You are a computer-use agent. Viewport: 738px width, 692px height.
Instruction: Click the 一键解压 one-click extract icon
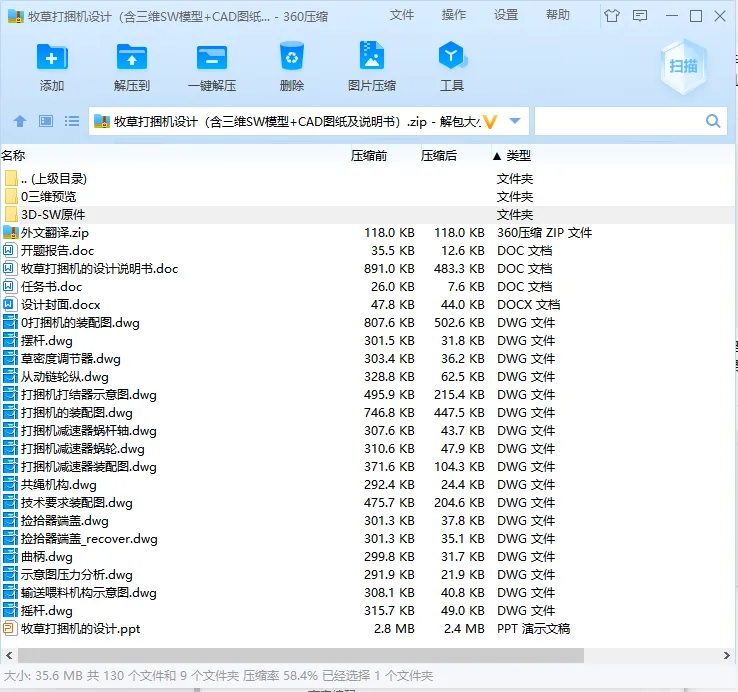(212, 58)
